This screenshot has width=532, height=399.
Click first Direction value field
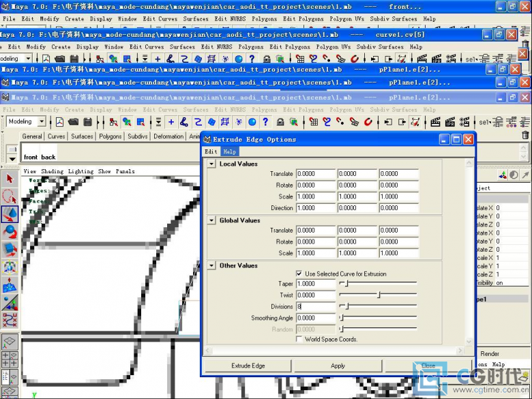tap(316, 207)
